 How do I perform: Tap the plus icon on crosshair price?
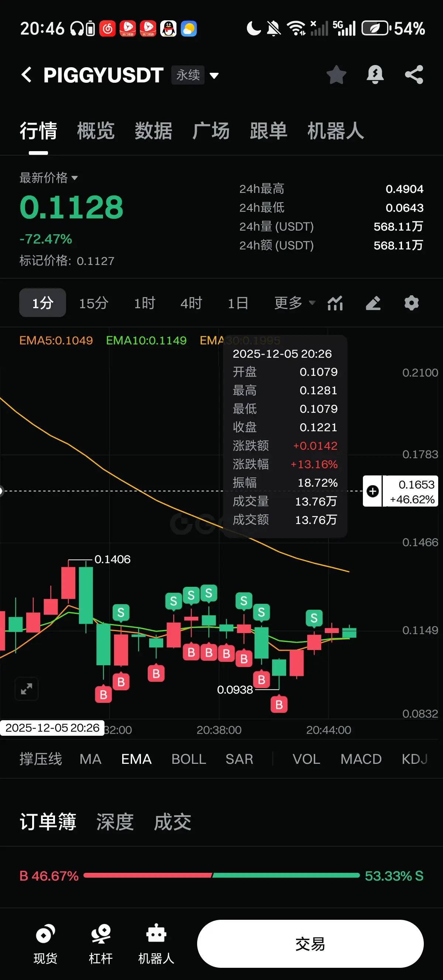pos(373,491)
